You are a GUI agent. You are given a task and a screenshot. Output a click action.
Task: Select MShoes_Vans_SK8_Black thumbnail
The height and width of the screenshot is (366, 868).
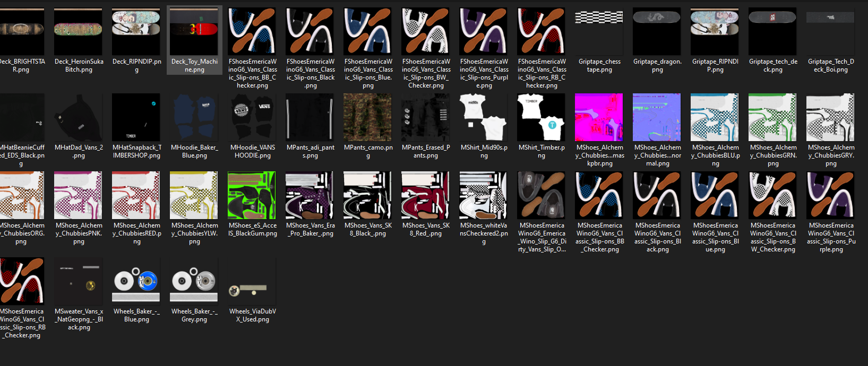click(368, 196)
